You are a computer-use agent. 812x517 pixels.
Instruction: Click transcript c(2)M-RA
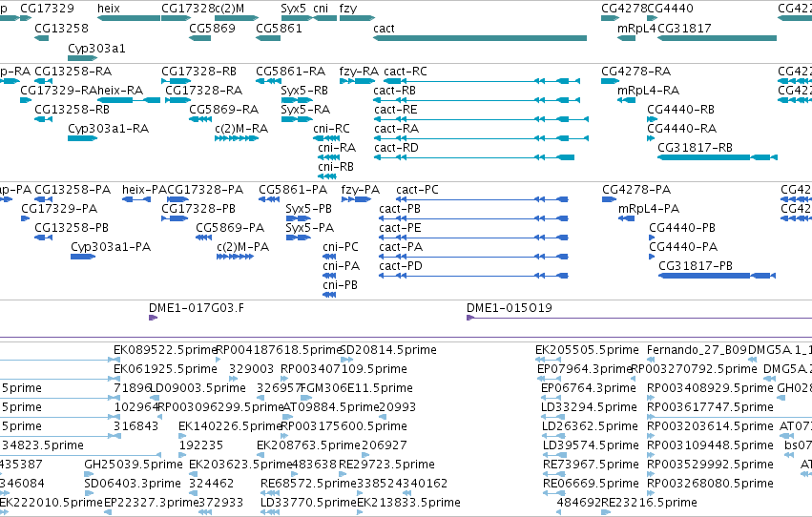click(x=241, y=129)
